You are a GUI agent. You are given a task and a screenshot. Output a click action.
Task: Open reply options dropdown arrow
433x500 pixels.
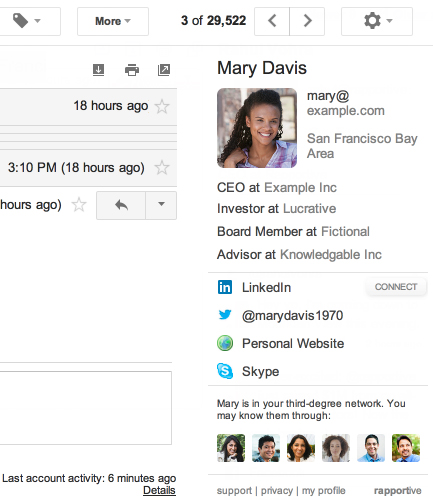pyautogui.click(x=161, y=205)
